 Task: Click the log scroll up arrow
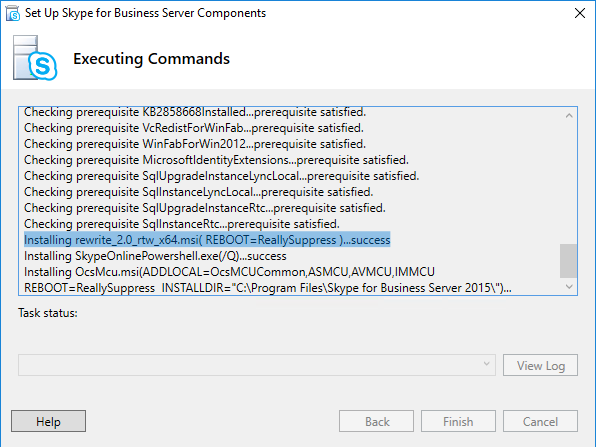(569, 116)
